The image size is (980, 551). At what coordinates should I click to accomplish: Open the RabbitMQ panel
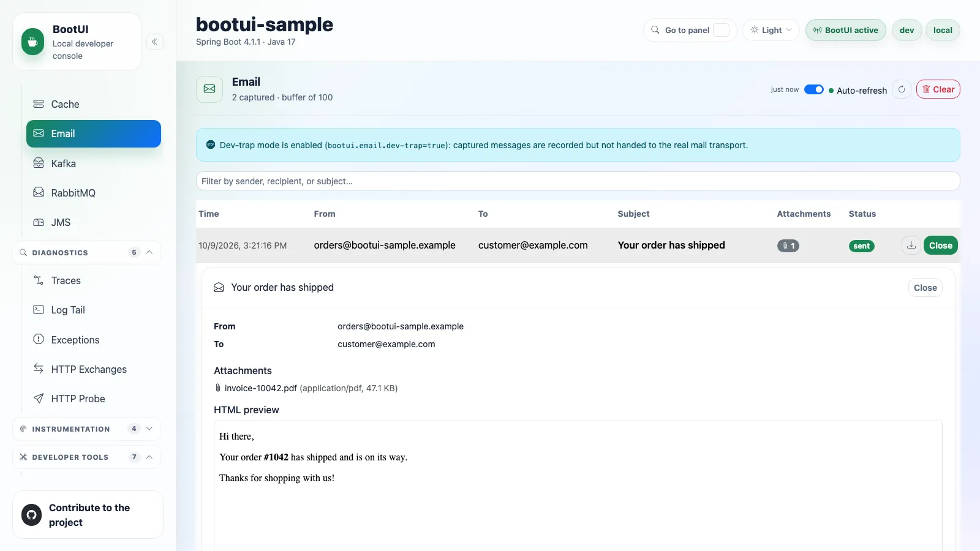[x=93, y=193]
